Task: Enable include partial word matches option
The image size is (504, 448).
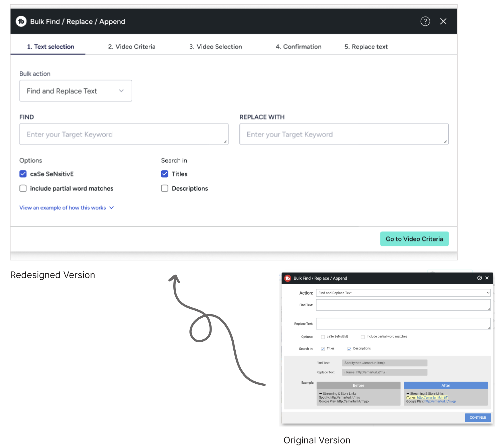Action: pyautogui.click(x=23, y=188)
